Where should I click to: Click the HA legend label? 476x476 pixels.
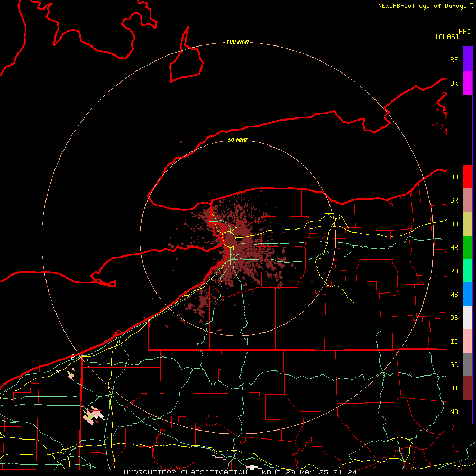(454, 177)
